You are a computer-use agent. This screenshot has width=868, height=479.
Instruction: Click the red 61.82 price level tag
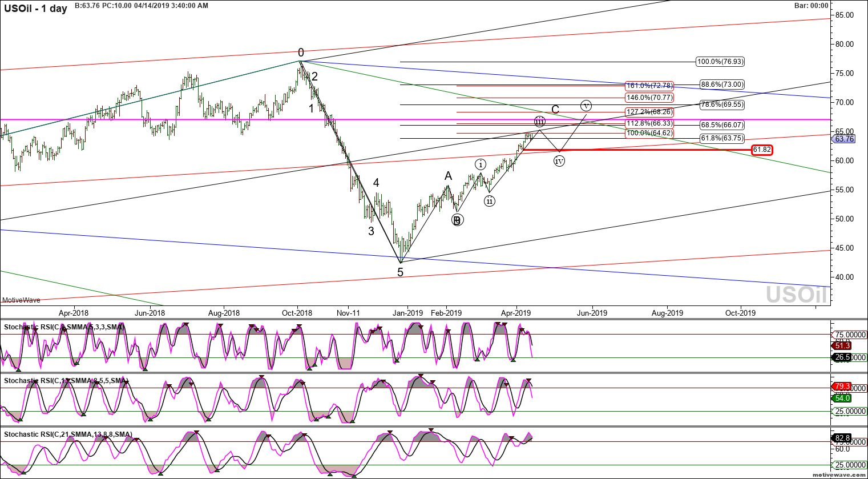pyautogui.click(x=762, y=150)
